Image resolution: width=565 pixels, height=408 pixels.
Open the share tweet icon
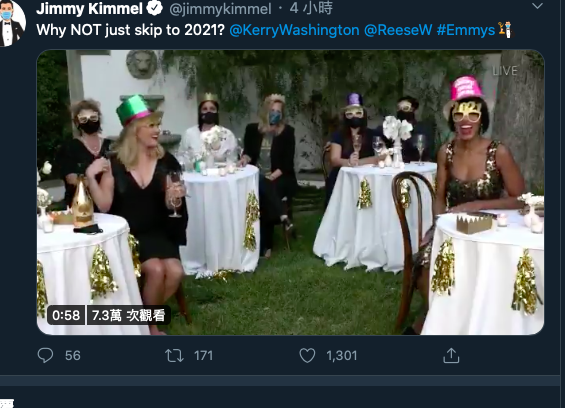[451, 355]
